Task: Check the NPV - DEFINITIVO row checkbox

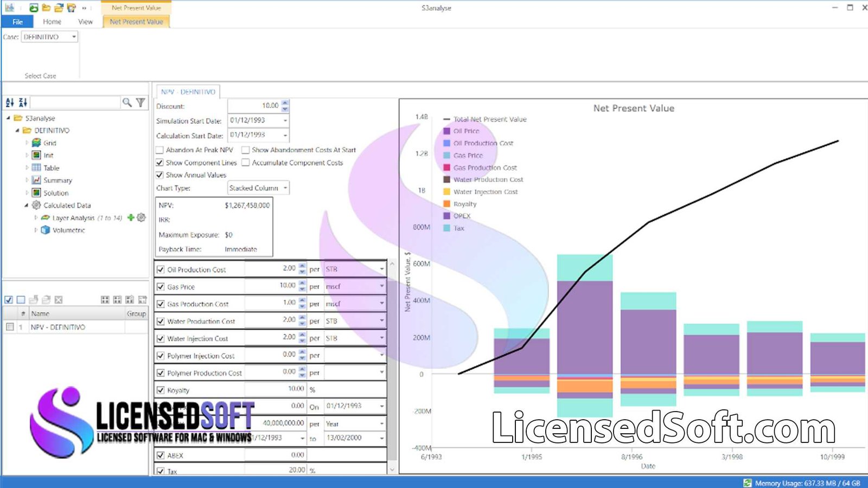Action: [10, 327]
